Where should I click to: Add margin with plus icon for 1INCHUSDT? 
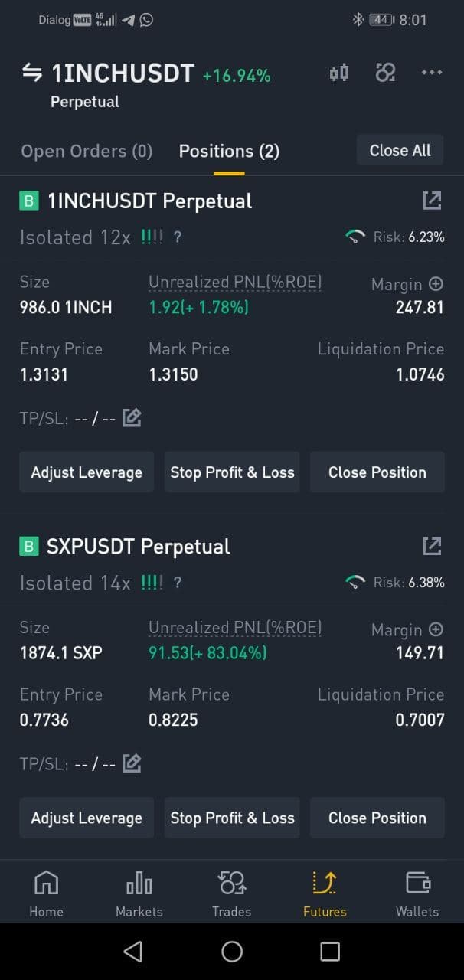436,283
